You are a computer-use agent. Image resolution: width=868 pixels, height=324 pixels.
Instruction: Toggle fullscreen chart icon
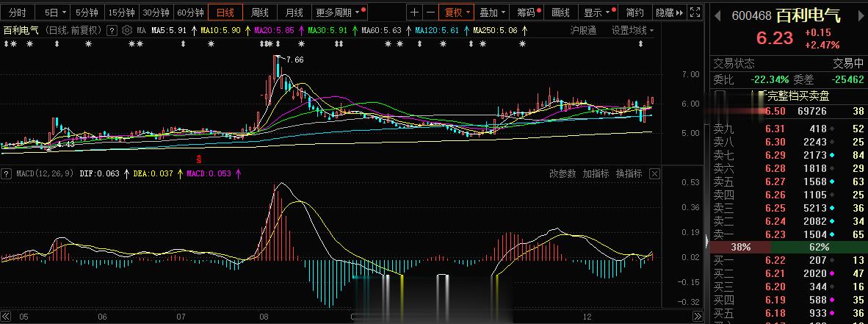[697, 12]
